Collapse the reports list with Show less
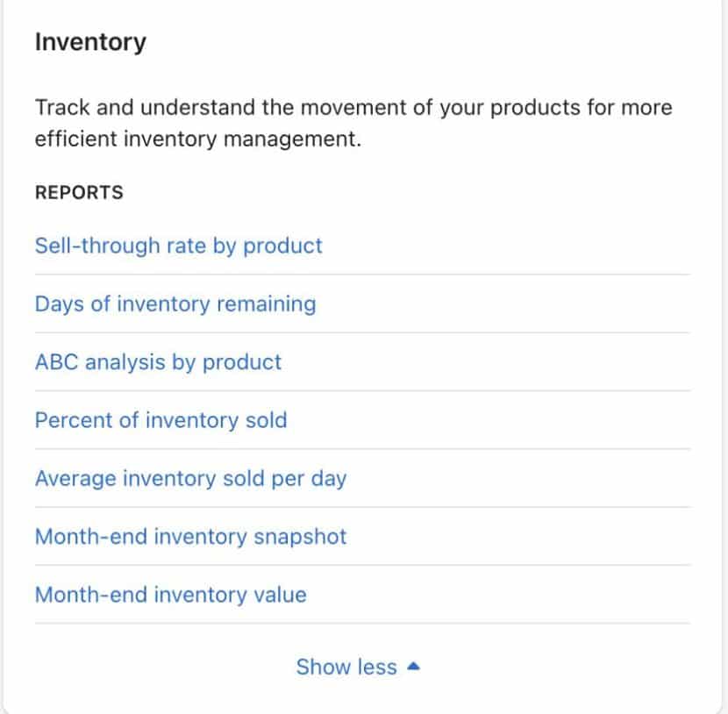 coord(346,667)
